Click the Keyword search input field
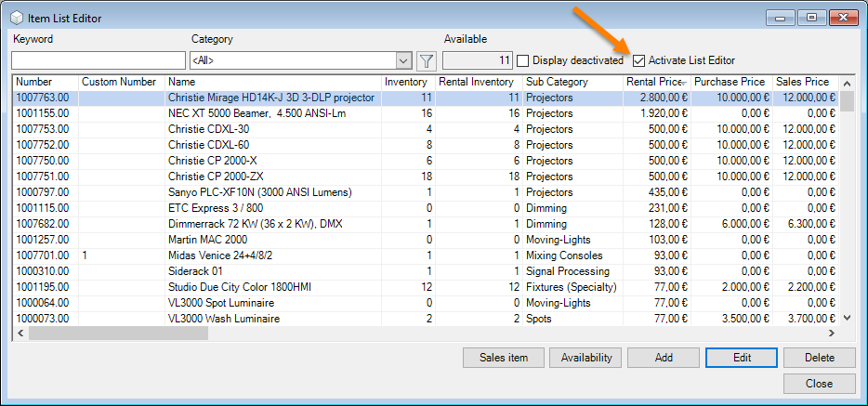Screen dimensions: 868x406 pyautogui.click(x=98, y=61)
